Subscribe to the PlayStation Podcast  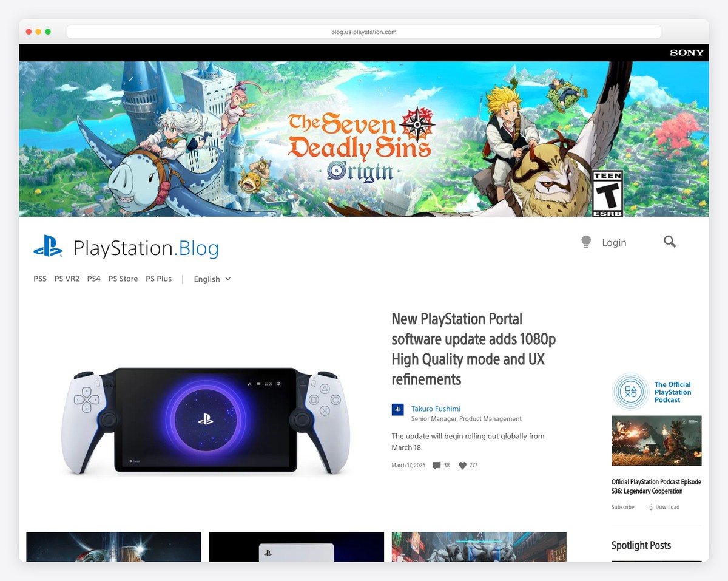pos(622,507)
